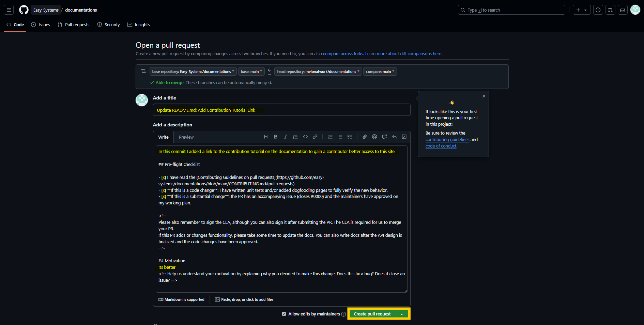Click the pull request title field
Image resolution: width=644 pixels, height=325 pixels.
pyautogui.click(x=281, y=110)
